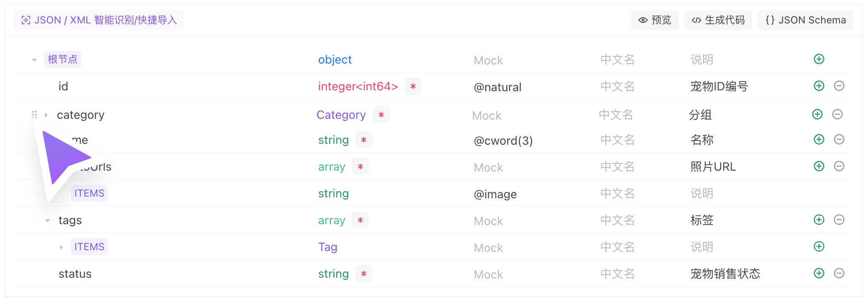This screenshot has height=302, width=868.
Task: Grab the drag handle beside category
Action: pos(35,115)
